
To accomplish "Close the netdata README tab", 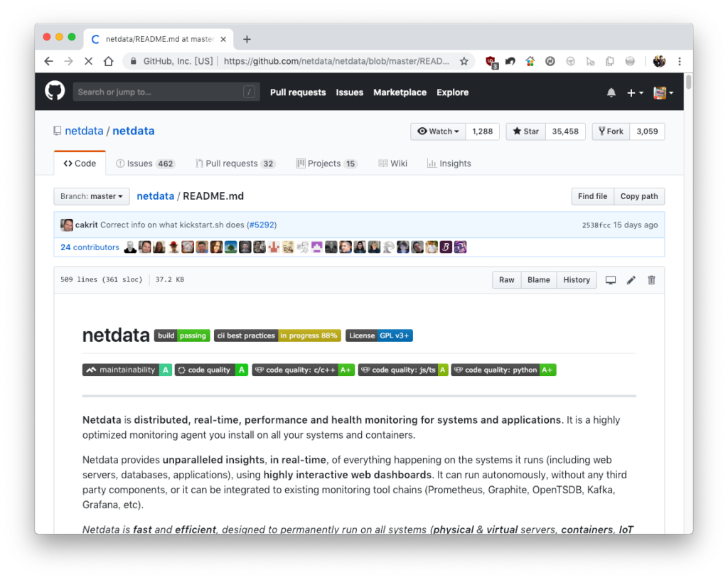I will pos(223,39).
